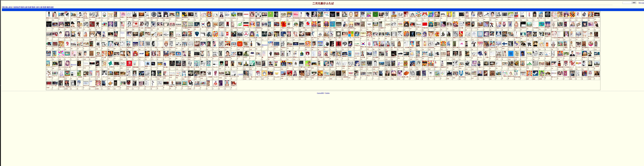Open the Star Wars 最後のジ thumbnail
Viewport: 644px width, 166px height.
tap(128, 83)
